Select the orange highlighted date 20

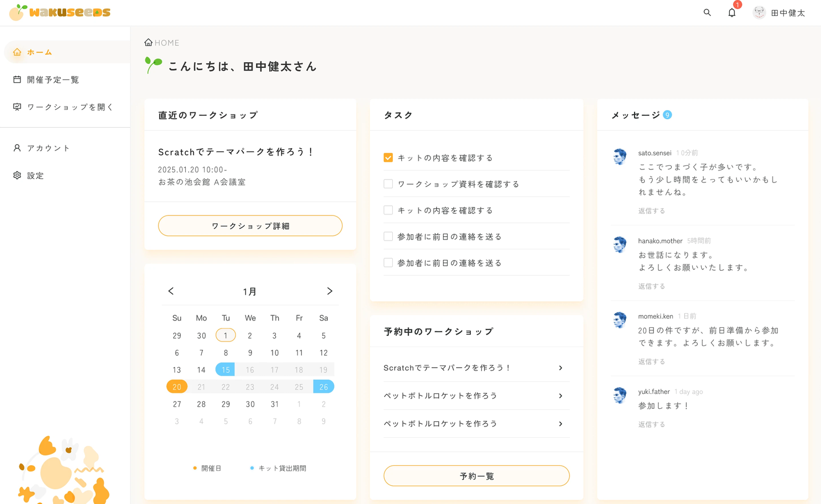click(177, 387)
